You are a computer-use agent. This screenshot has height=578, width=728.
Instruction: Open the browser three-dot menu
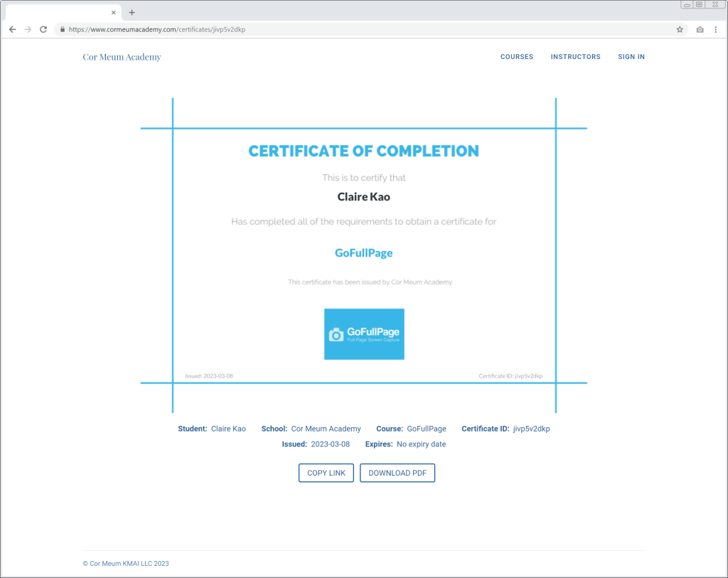click(x=714, y=29)
